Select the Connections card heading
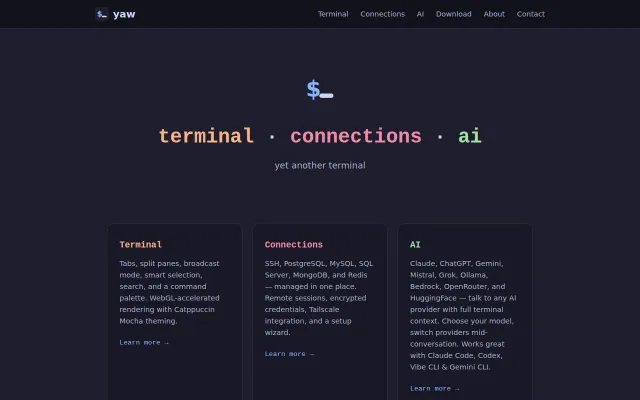The width and height of the screenshot is (640, 400). tap(293, 244)
